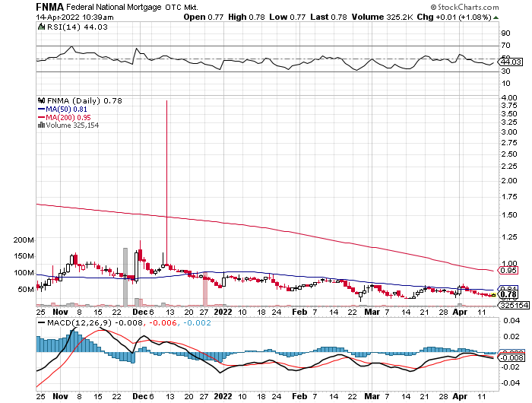Click the FNMA (Daily) 0.78 legend label
The height and width of the screenshot is (403, 532).
[x=84, y=101]
